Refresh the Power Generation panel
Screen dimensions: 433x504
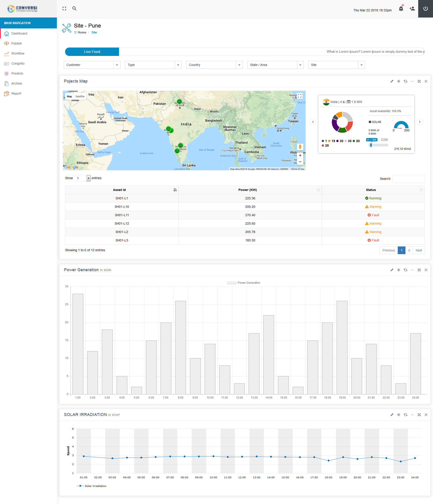[x=405, y=270]
